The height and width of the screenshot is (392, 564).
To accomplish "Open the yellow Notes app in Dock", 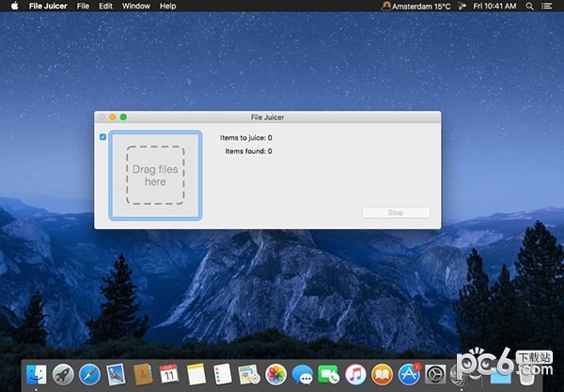I will [196, 374].
